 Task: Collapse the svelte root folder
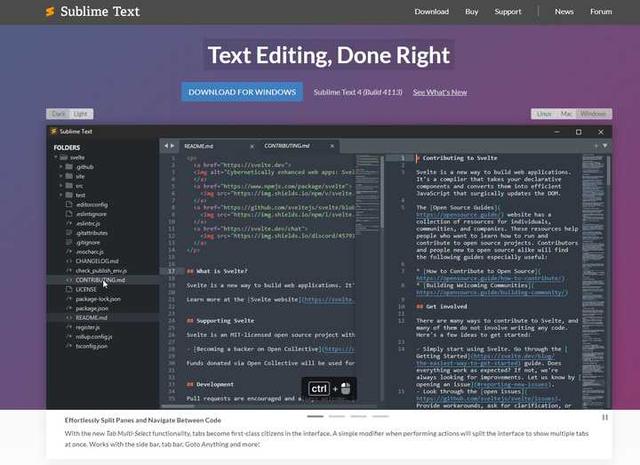(x=56, y=158)
